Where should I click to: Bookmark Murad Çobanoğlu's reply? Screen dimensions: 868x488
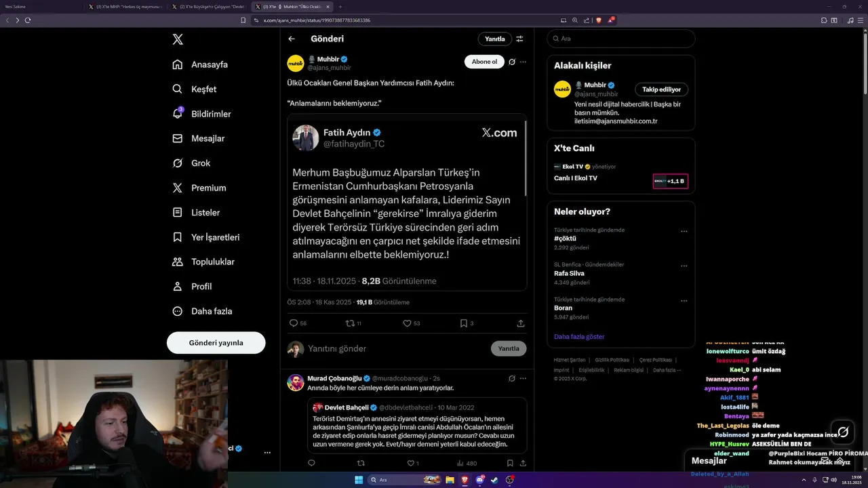pyautogui.click(x=510, y=464)
